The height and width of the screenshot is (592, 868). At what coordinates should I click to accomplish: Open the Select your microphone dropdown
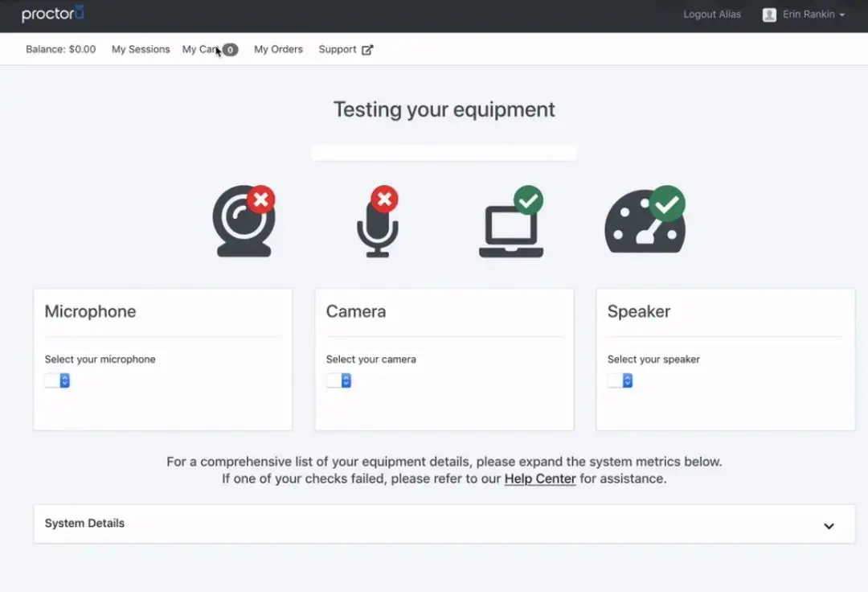(57, 380)
